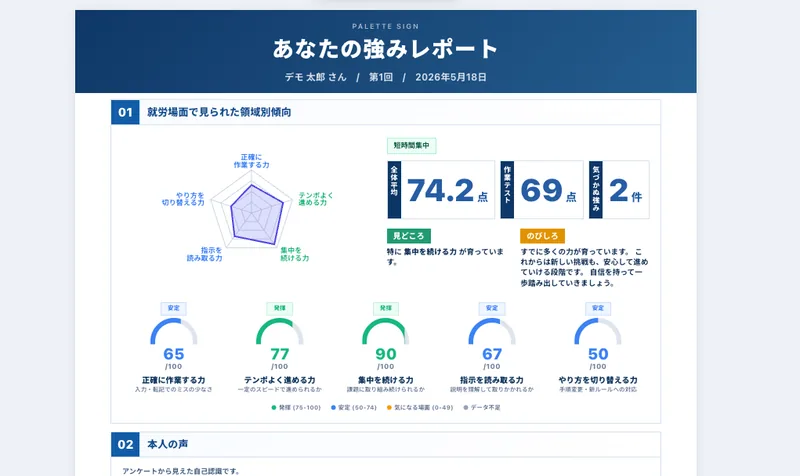Screen dimensions: 800x476
Task: Click the title あなたの強みレポート
Action: [x=386, y=49]
